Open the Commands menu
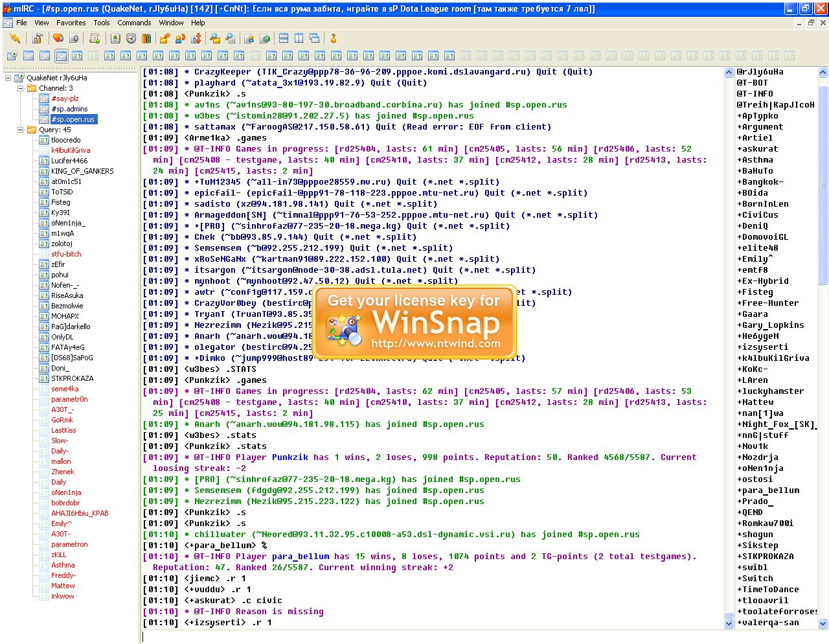The height and width of the screenshot is (644, 829). 134,23
